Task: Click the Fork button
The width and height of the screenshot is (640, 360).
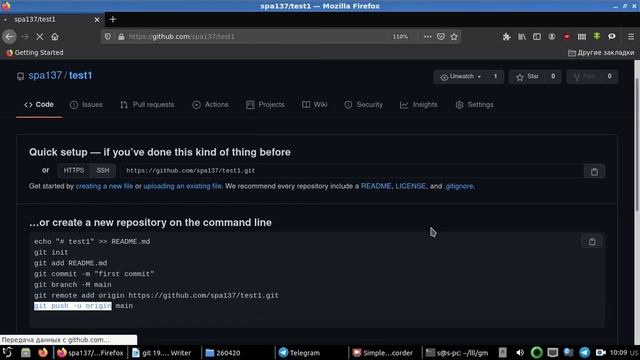Action: pyautogui.click(x=584, y=76)
